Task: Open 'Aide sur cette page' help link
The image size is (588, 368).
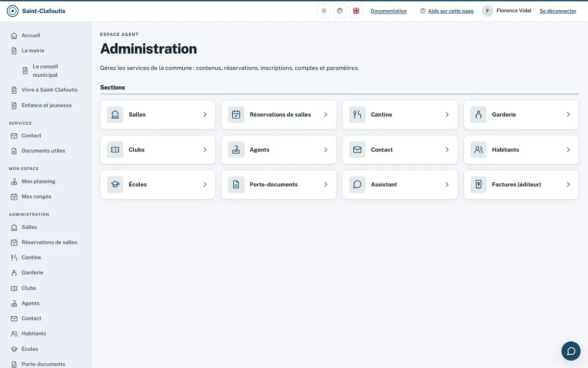Action: point(447,11)
